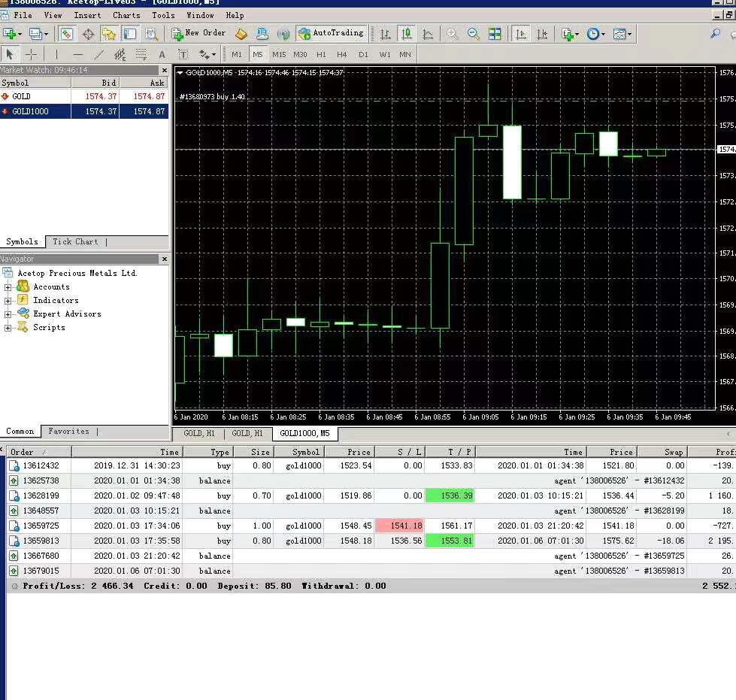Click the New Chart toolbar icon
The width and height of the screenshot is (736, 700).
(11, 34)
